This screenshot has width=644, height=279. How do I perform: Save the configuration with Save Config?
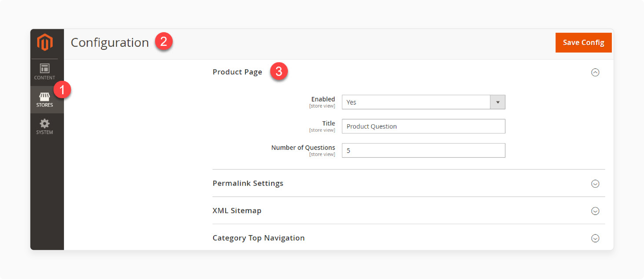(x=583, y=42)
